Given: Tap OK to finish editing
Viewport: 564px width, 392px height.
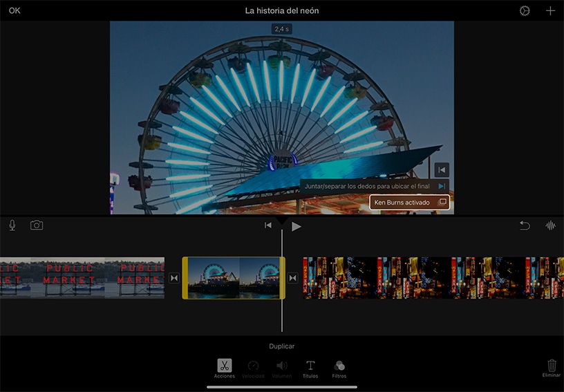Looking at the screenshot, I should [x=15, y=11].
